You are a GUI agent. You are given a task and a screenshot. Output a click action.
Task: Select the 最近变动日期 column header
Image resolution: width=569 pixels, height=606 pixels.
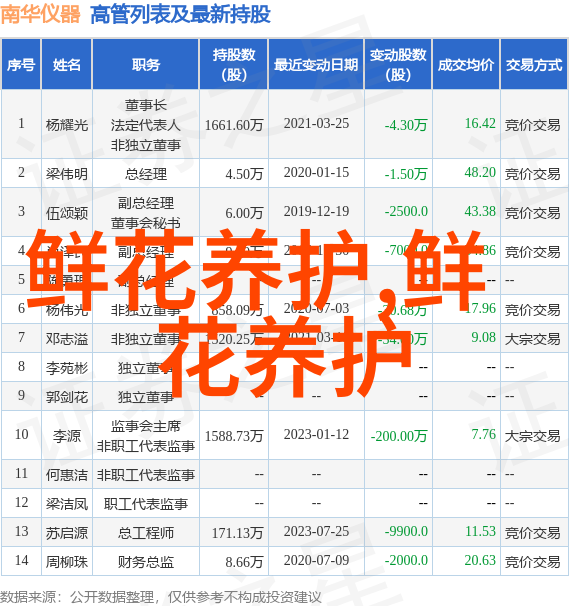tap(316, 64)
